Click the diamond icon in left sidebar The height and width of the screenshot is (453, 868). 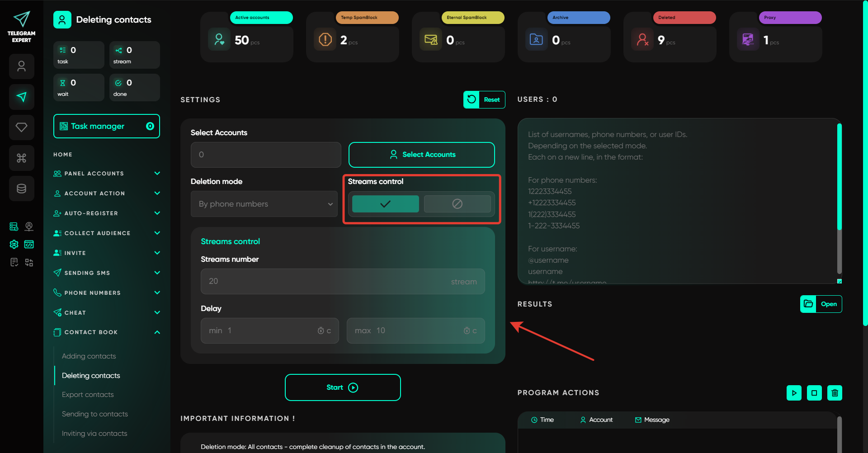[21, 127]
